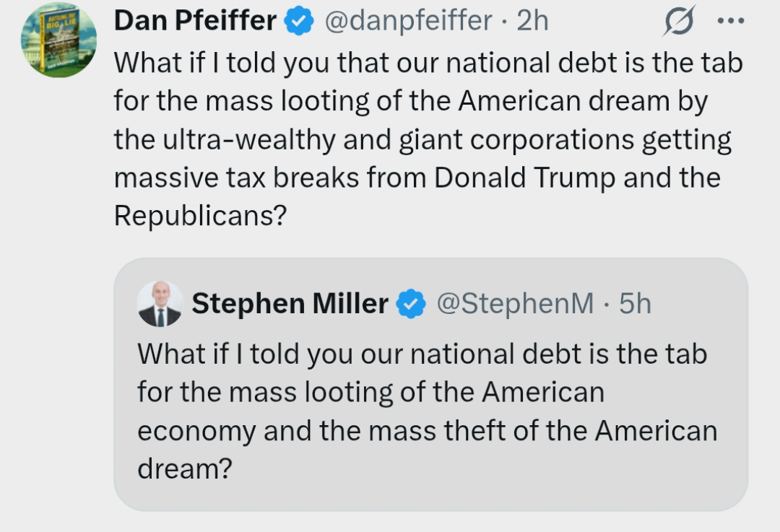Click the 2h timestamp on the tweet
The image size is (780, 532).
tap(533, 22)
